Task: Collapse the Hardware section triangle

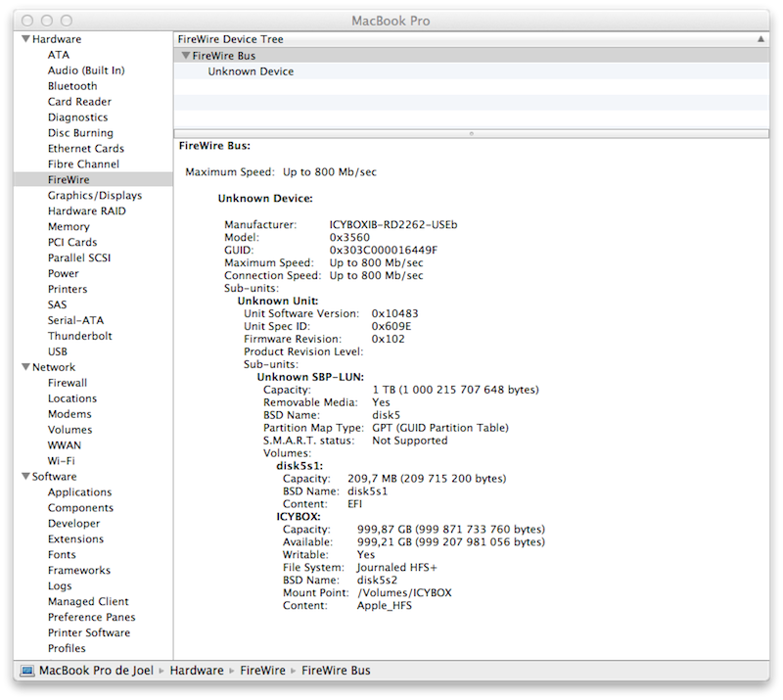Action: (x=26, y=38)
